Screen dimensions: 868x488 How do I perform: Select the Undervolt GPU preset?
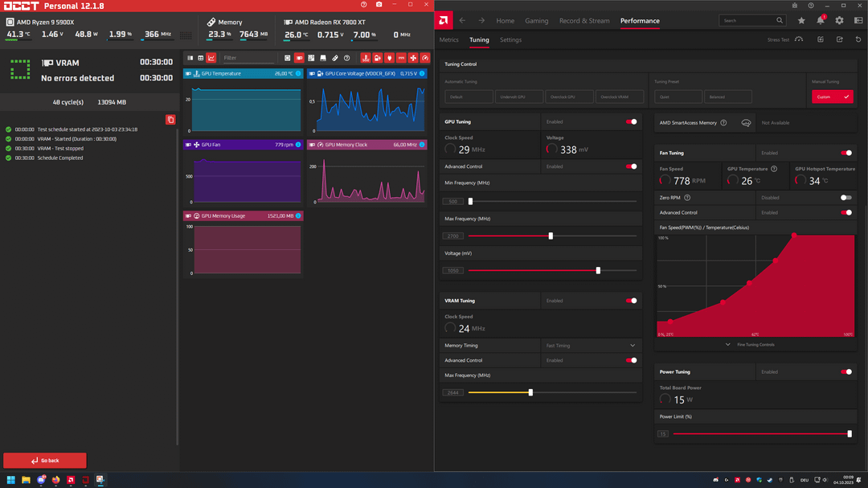pyautogui.click(x=518, y=97)
